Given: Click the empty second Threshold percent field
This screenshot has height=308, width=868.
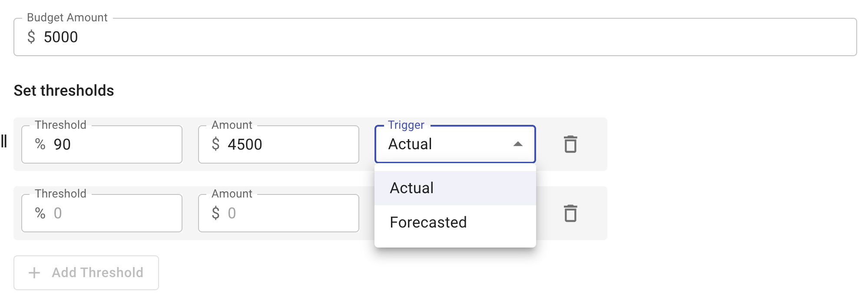Looking at the screenshot, I should 113,213.
